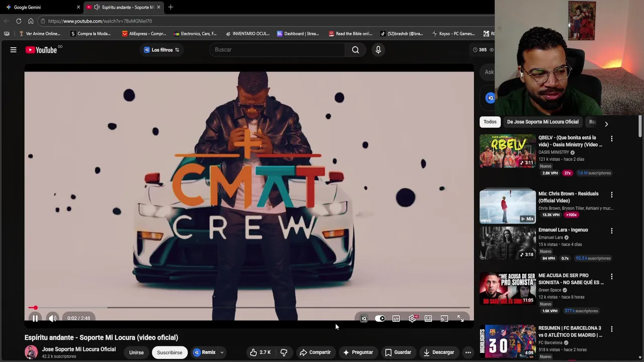Mute the video volume speaker icon
The image size is (644, 362).
[52, 318]
